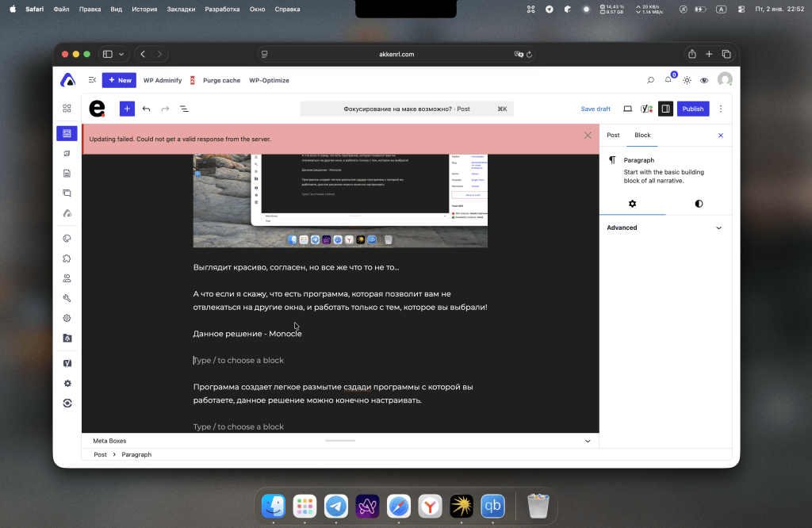This screenshot has height=528, width=812.
Task: Dismiss the Updating failed error notice
Action: pos(588,136)
